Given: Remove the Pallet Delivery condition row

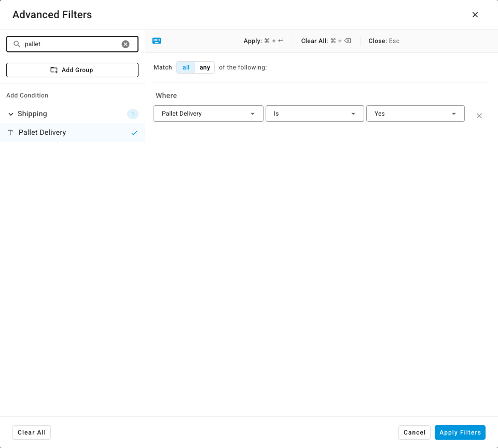Looking at the screenshot, I should 479,116.
